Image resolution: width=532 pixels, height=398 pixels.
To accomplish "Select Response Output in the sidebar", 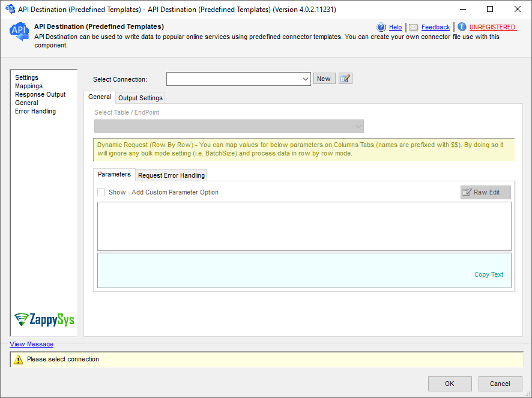I will pos(40,95).
